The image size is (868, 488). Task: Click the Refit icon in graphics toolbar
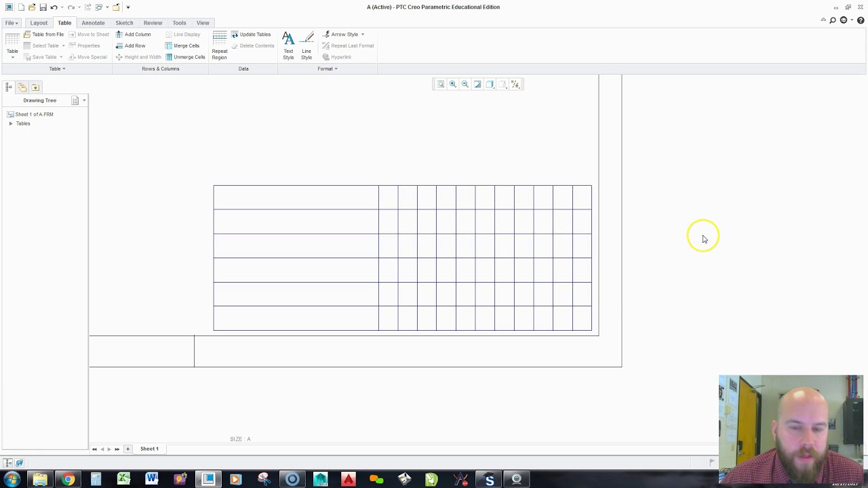click(441, 84)
